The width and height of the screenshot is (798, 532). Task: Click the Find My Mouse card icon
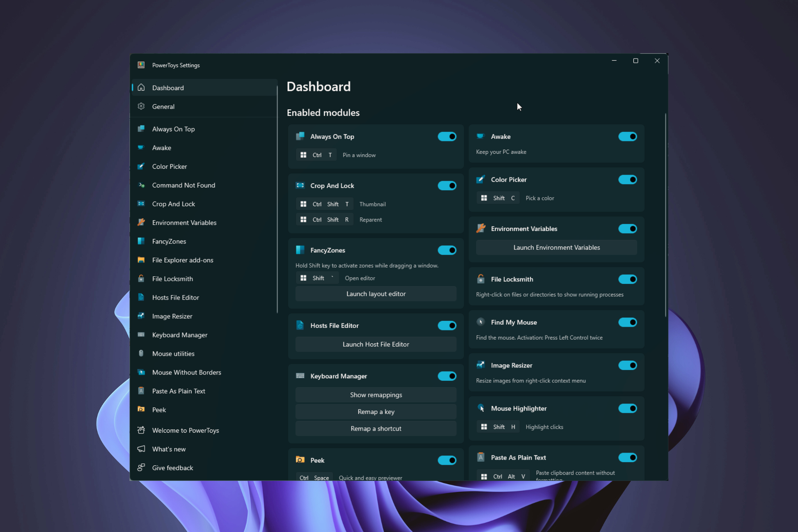(x=481, y=322)
